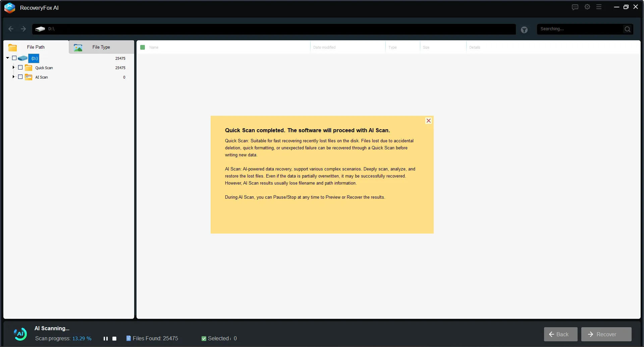Viewport: 644px width, 347px height.
Task: Minimize the RecoveryFox AI window
Action: tap(616, 7)
